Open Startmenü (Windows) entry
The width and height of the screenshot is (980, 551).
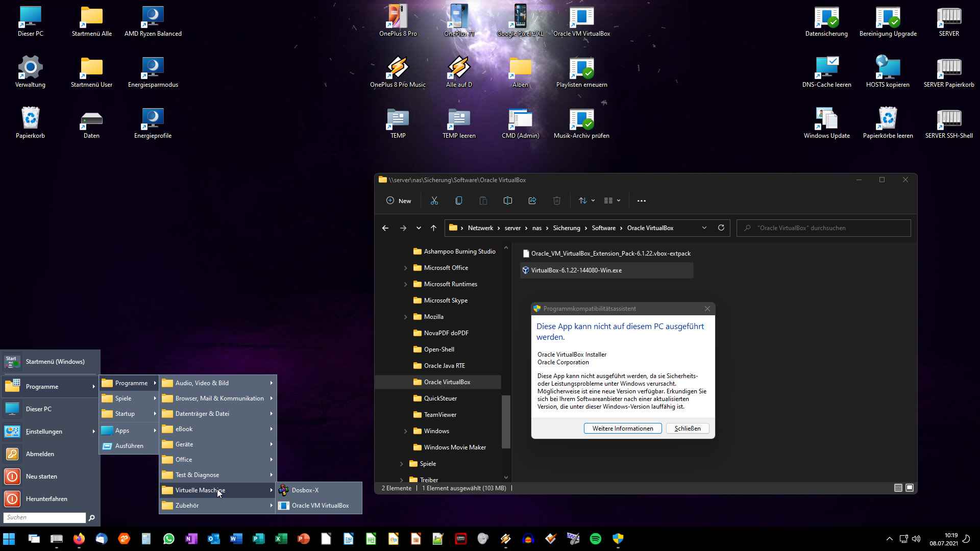pyautogui.click(x=50, y=362)
